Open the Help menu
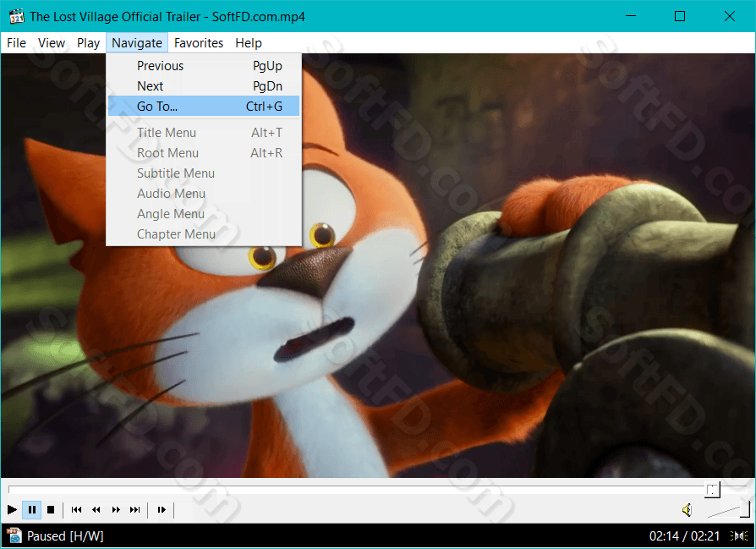 click(x=249, y=43)
